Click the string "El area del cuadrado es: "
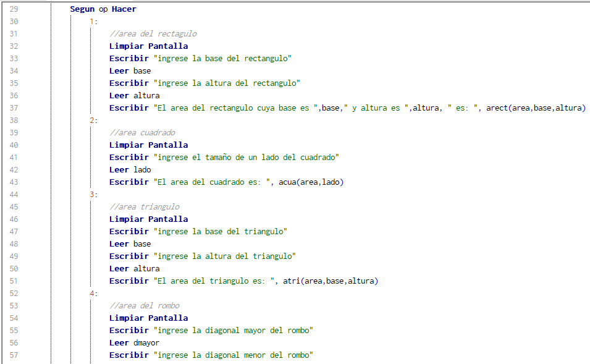590x364 pixels. tap(211, 182)
